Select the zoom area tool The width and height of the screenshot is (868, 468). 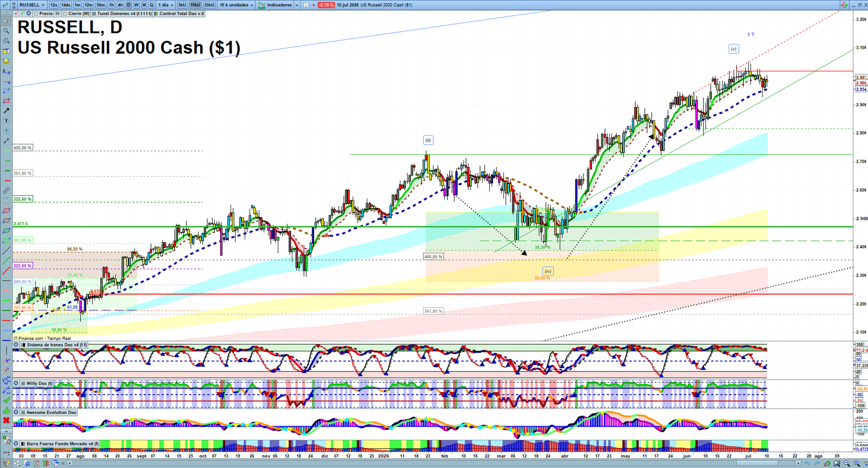[x=6, y=41]
